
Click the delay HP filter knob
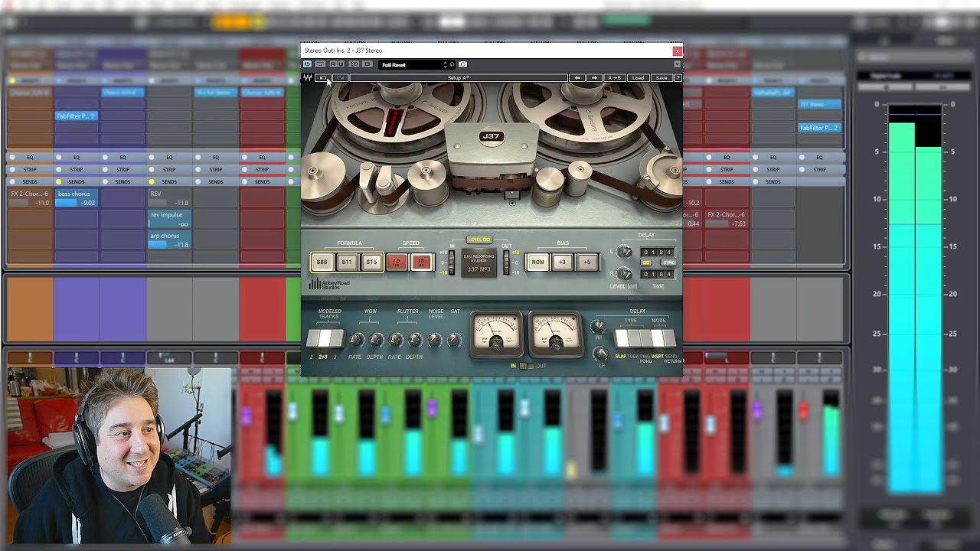pyautogui.click(x=598, y=327)
